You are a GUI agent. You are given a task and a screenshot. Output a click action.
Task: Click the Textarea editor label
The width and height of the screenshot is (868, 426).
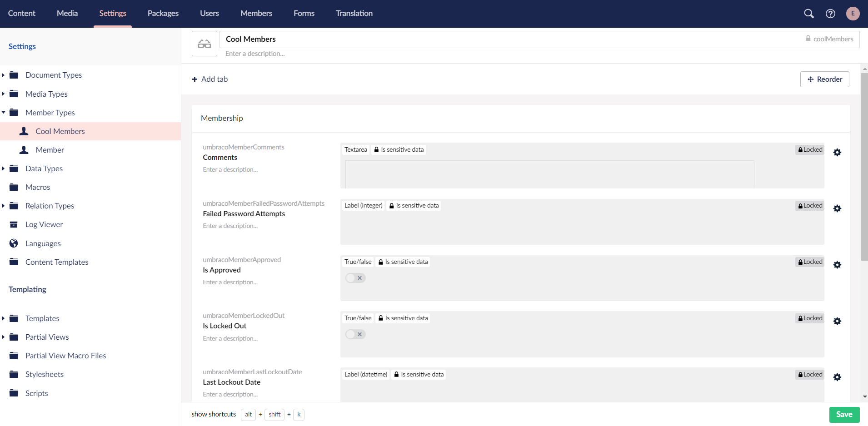coord(356,149)
